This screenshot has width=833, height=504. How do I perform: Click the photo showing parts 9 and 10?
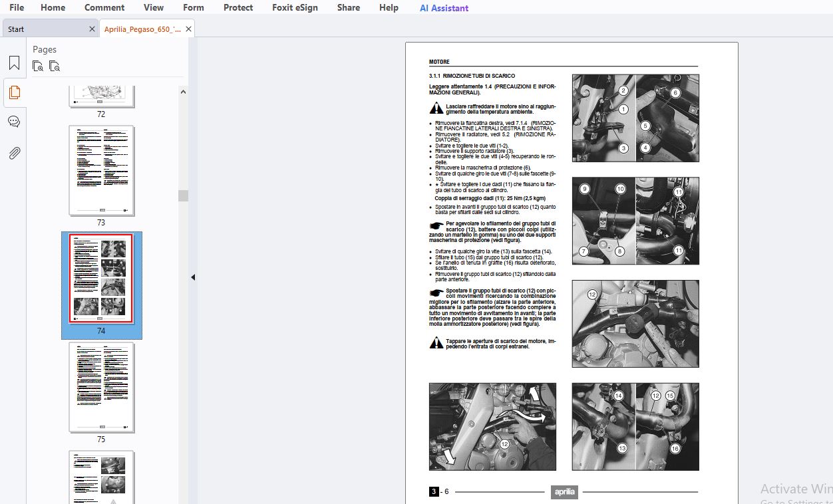[x=635, y=221]
